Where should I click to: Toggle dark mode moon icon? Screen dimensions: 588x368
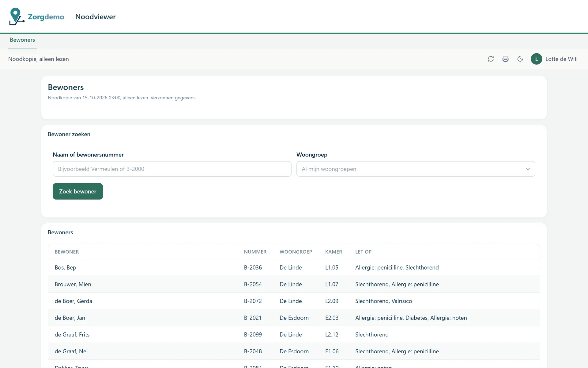tap(520, 59)
